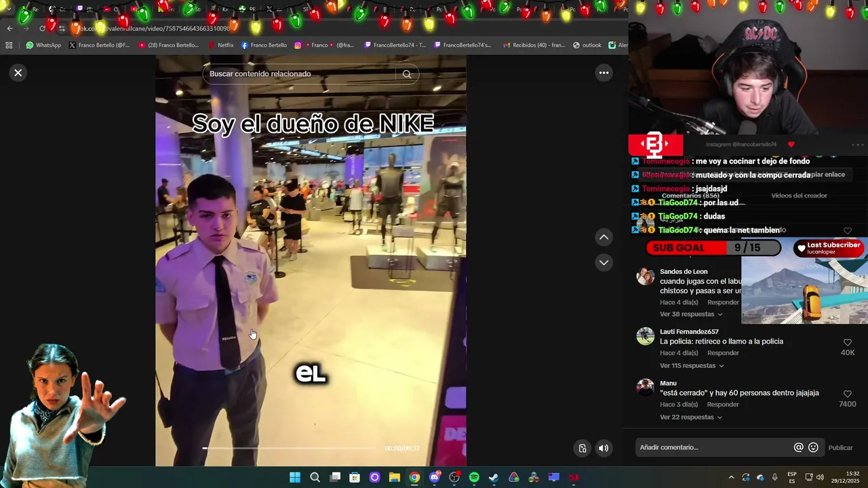Switch to 'Vídeos del creador' tab

pyautogui.click(x=799, y=196)
